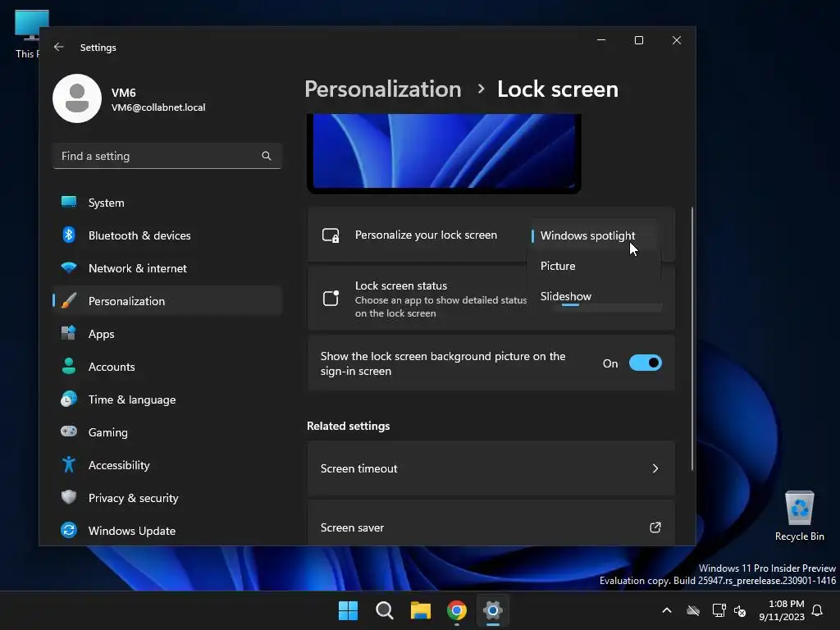Click the muted volume tray icon
840x630 pixels.
point(741,610)
